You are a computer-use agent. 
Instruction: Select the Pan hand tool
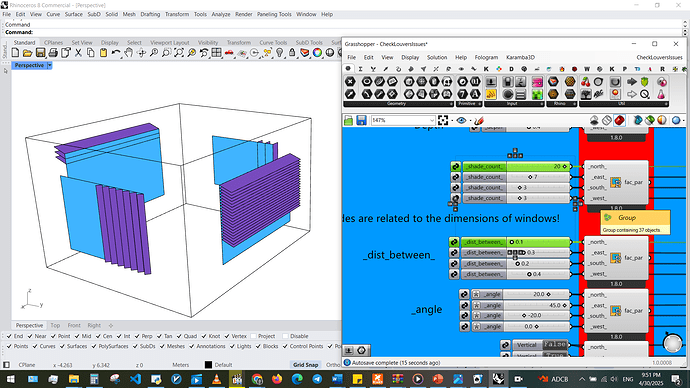(x=128, y=53)
